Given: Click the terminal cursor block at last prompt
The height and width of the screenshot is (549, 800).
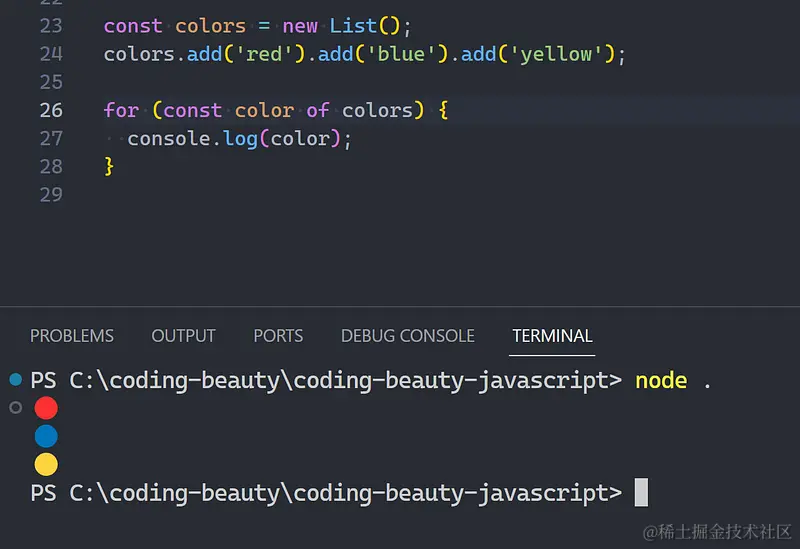Looking at the screenshot, I should coord(641,492).
